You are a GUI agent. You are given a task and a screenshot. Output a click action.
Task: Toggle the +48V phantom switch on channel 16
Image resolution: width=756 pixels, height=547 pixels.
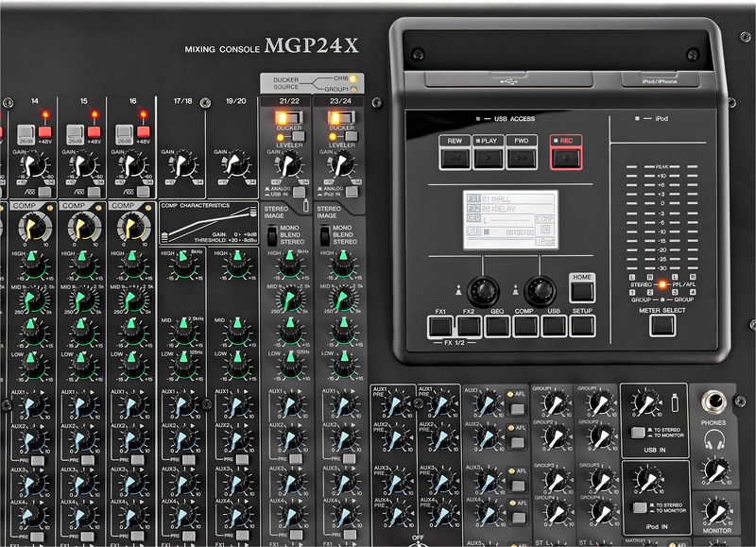click(x=144, y=131)
